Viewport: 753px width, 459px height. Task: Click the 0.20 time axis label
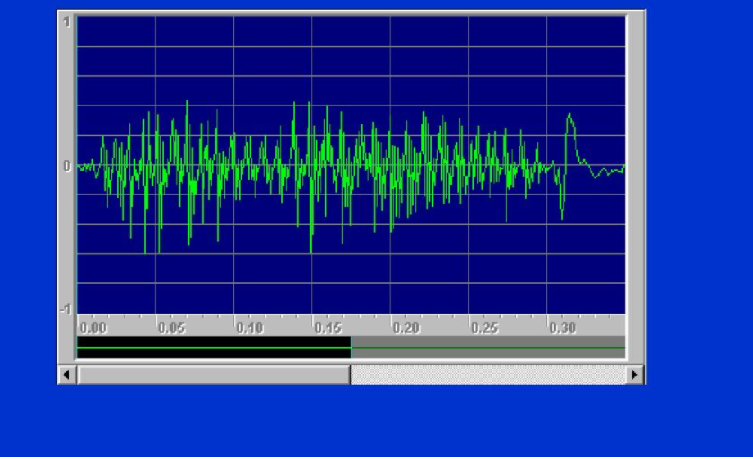406,328
